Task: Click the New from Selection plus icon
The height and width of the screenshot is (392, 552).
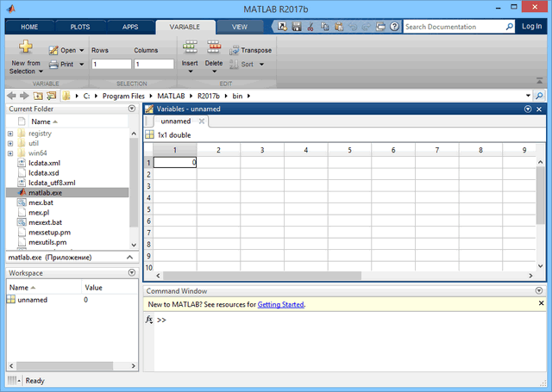Action: (25, 47)
